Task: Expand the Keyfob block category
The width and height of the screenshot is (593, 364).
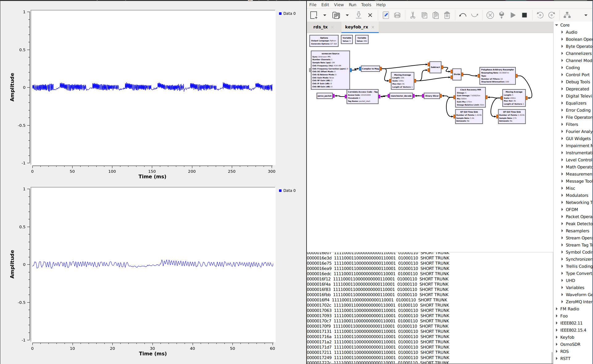Action: click(557, 337)
